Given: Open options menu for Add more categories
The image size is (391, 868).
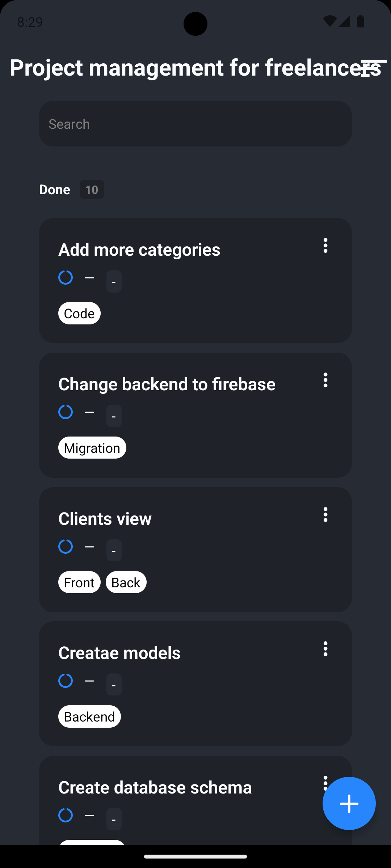Looking at the screenshot, I should (325, 246).
